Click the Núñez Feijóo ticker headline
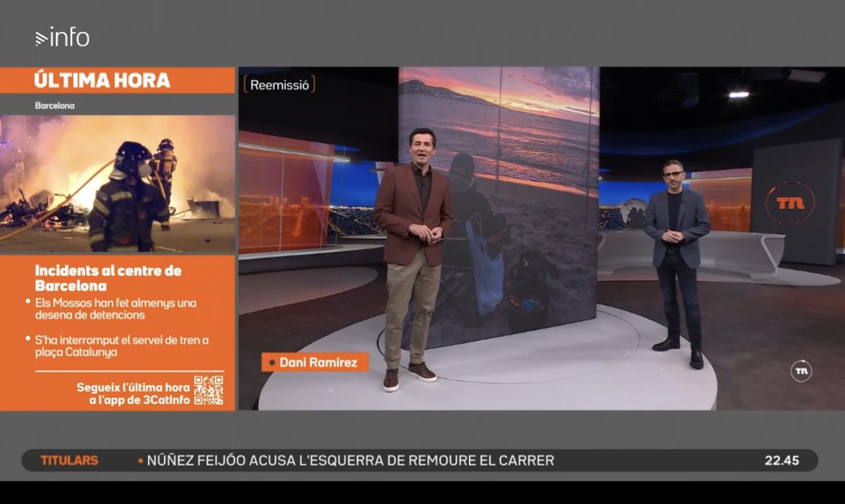 (x=350, y=461)
